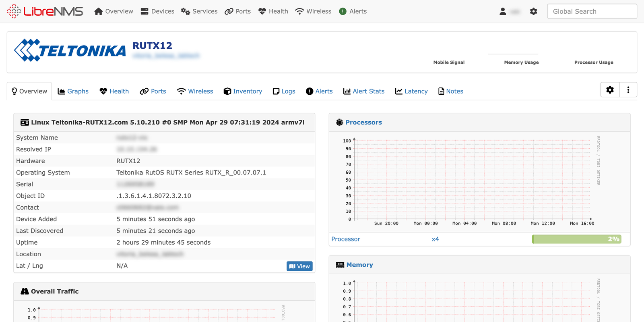Image resolution: width=644 pixels, height=322 pixels.
Task: Select Last Discovered value 5 minutes 21 seconds
Action: click(x=156, y=231)
